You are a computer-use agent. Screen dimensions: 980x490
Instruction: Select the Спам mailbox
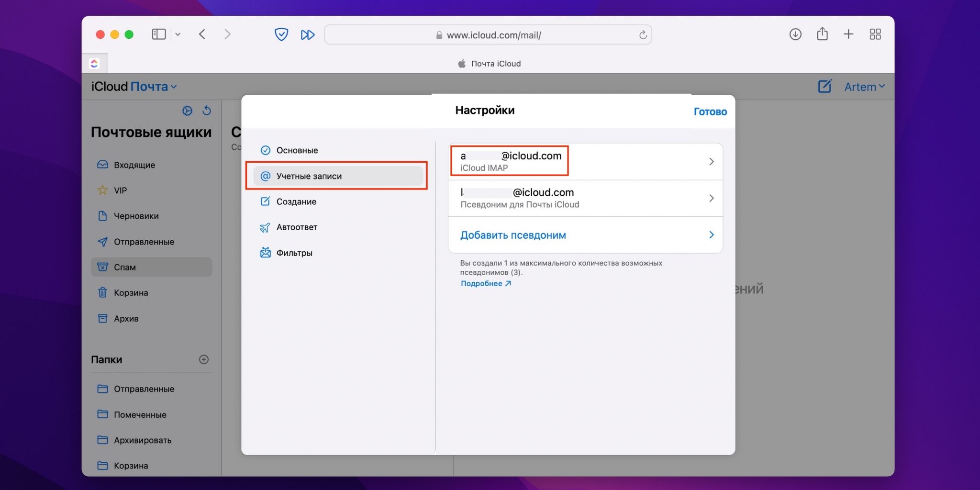tap(151, 267)
